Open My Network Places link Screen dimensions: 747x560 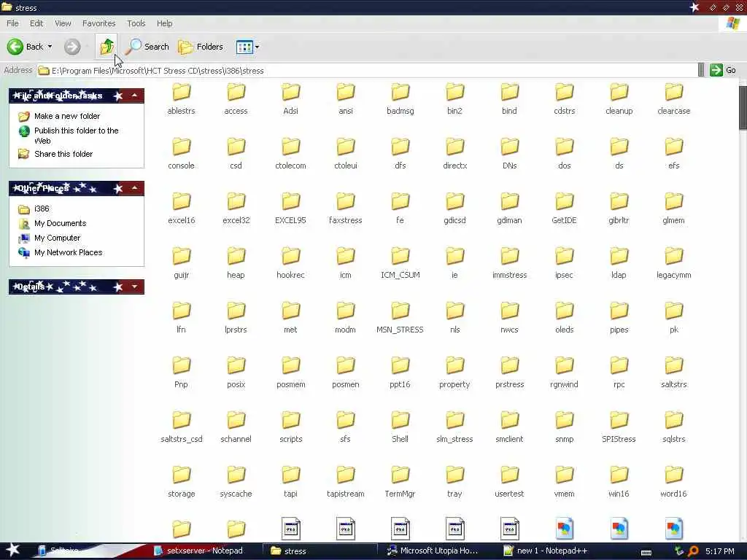[68, 252]
